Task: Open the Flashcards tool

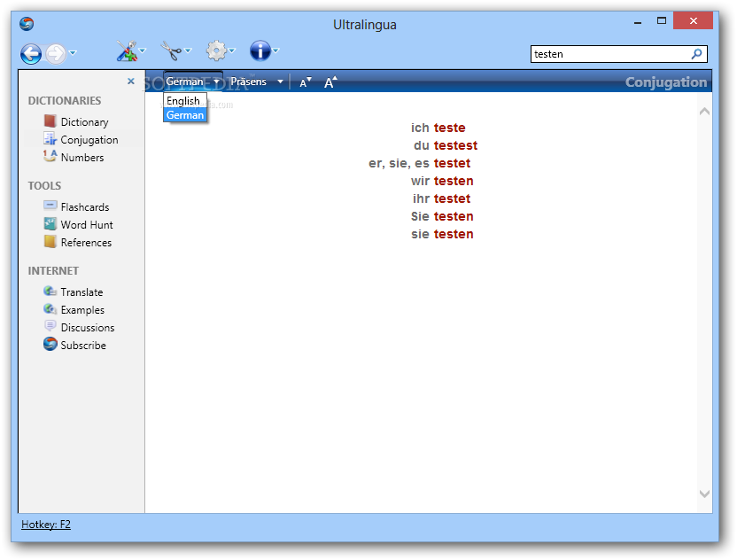Action: [85, 207]
